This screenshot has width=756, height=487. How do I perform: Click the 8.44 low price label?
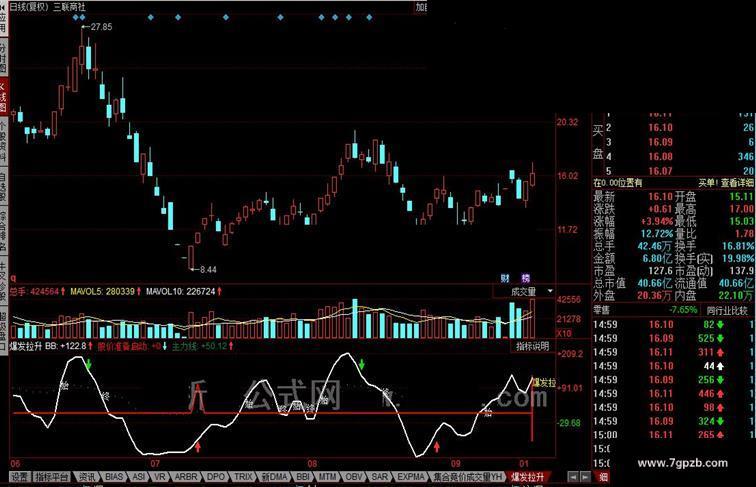pyautogui.click(x=208, y=270)
